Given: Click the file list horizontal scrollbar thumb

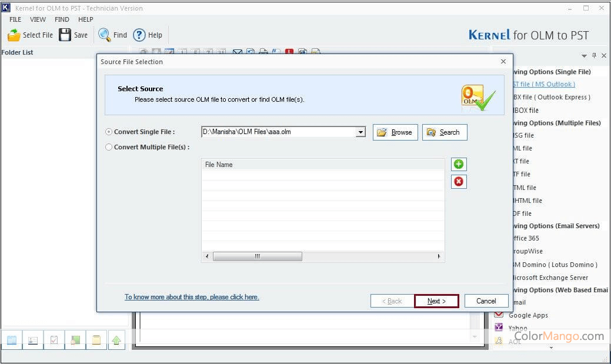Looking at the screenshot, I should click(x=257, y=256).
